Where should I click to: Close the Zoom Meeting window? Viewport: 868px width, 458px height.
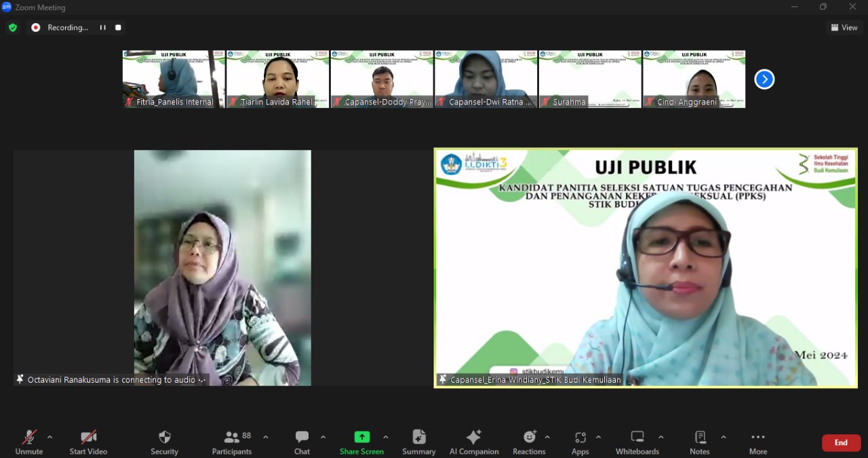(x=852, y=7)
